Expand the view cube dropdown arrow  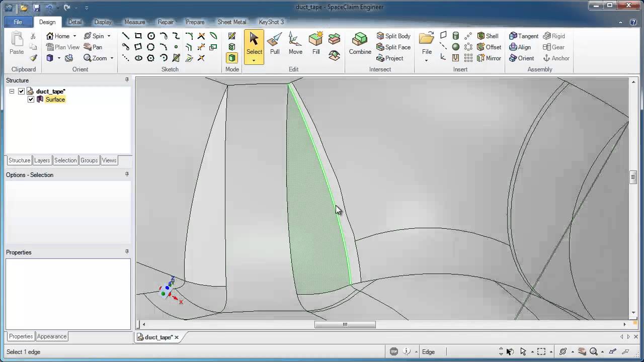pos(59,58)
